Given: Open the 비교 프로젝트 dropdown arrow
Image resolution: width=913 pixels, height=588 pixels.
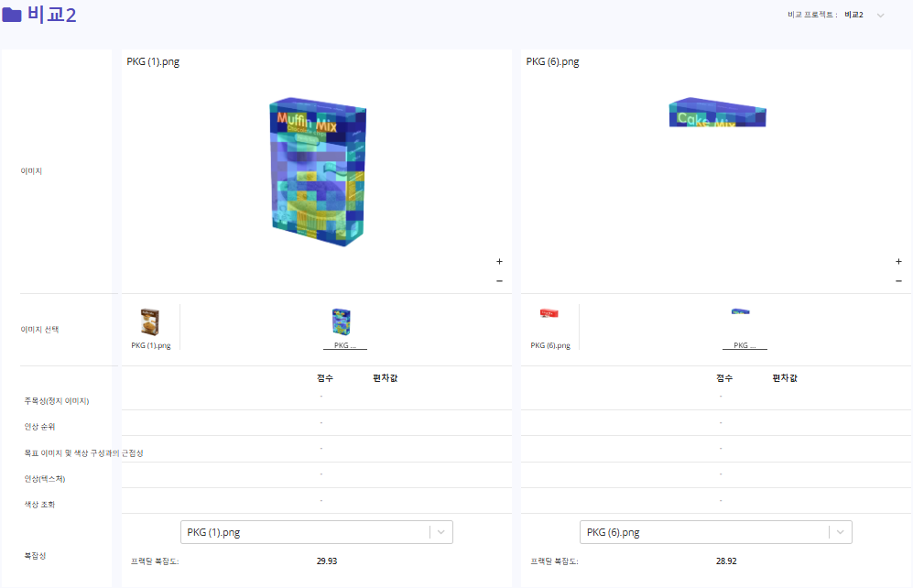Looking at the screenshot, I should pos(880,16).
